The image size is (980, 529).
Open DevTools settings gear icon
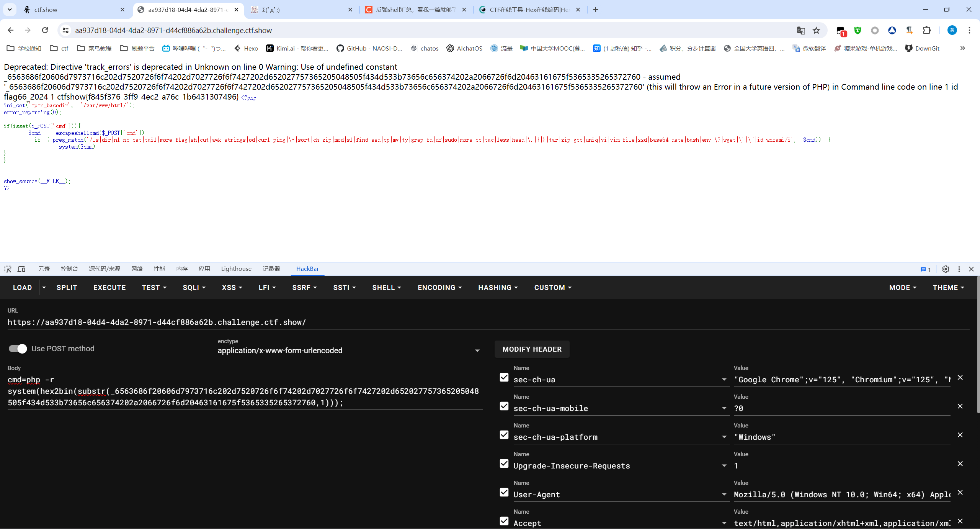[946, 269]
